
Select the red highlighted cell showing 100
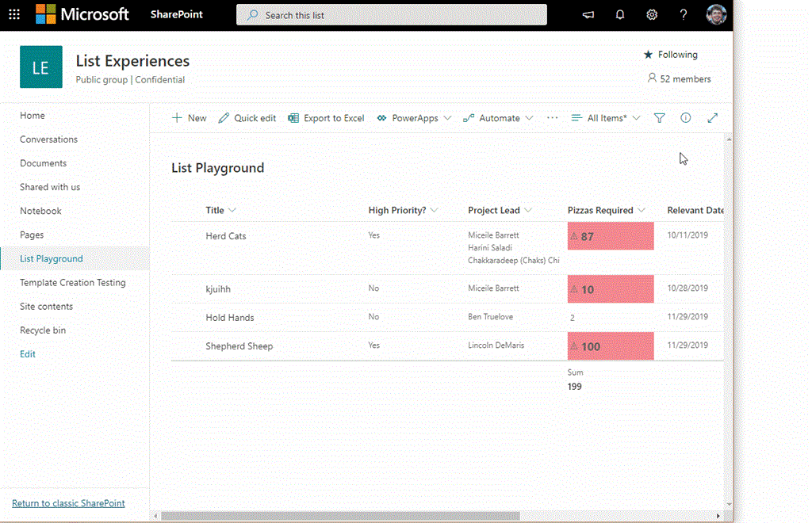(611, 345)
